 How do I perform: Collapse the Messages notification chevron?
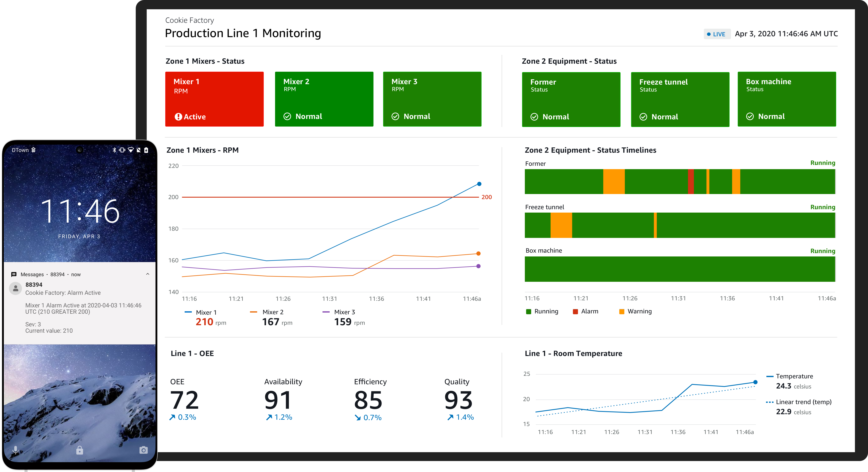[x=148, y=274]
